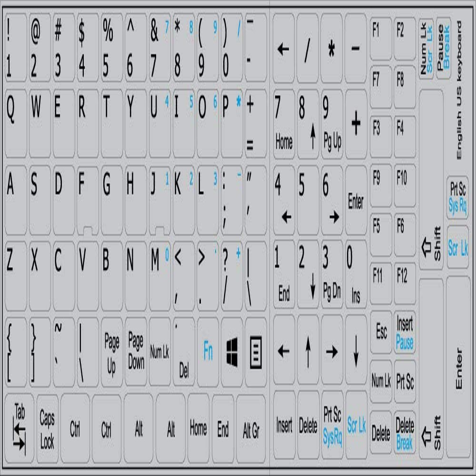The height and width of the screenshot is (476, 476).
Task: Click the Delete Break key
Action: 405,433
